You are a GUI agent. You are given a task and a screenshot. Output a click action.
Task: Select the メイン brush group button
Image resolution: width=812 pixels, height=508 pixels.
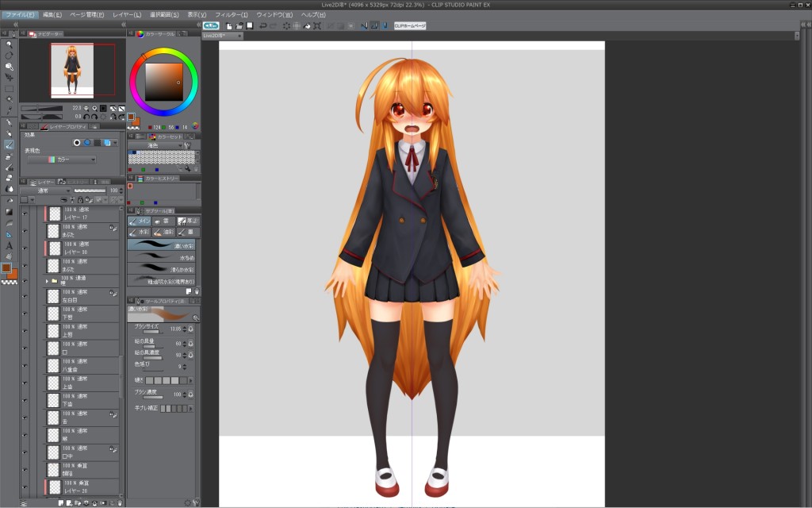point(140,221)
